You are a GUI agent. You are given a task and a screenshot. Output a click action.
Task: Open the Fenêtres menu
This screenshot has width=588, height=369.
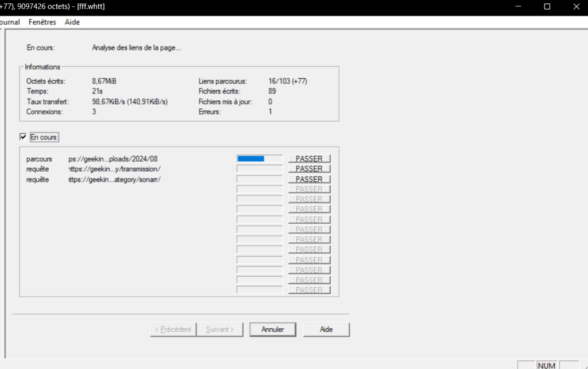point(42,22)
